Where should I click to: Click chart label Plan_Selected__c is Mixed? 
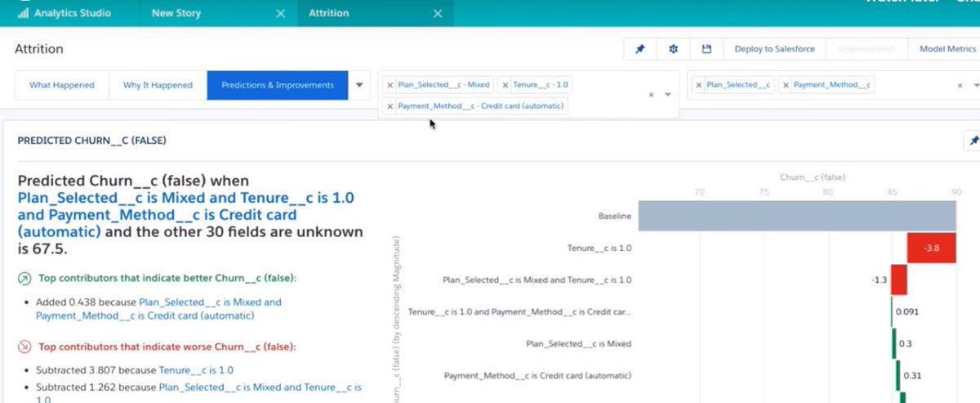578,343
